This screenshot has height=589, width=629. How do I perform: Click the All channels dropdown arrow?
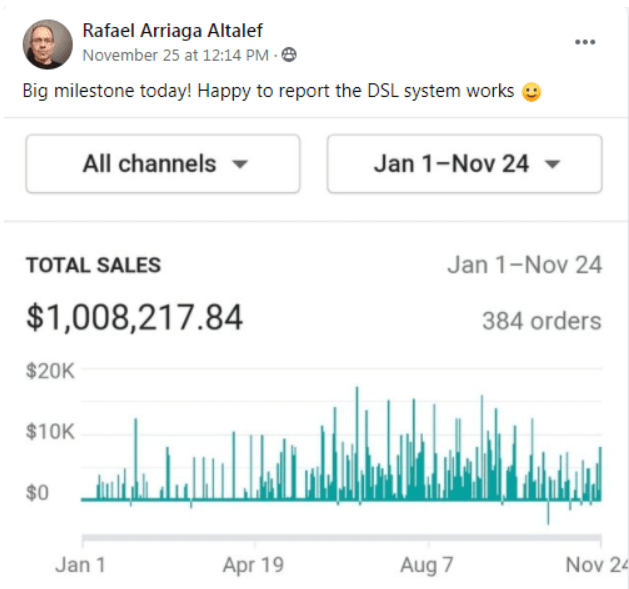[239, 165]
